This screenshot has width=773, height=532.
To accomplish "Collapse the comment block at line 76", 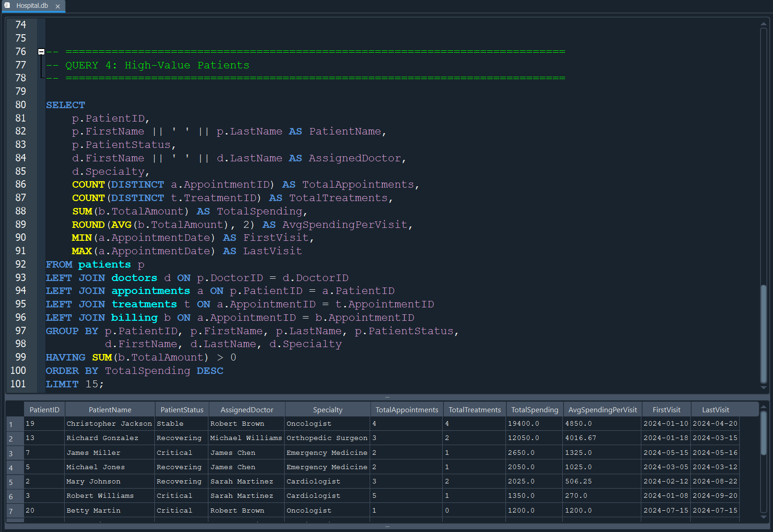I will tap(41, 52).
